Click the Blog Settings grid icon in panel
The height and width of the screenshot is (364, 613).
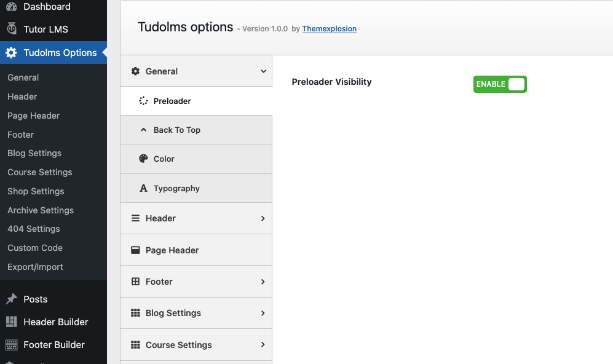[135, 313]
